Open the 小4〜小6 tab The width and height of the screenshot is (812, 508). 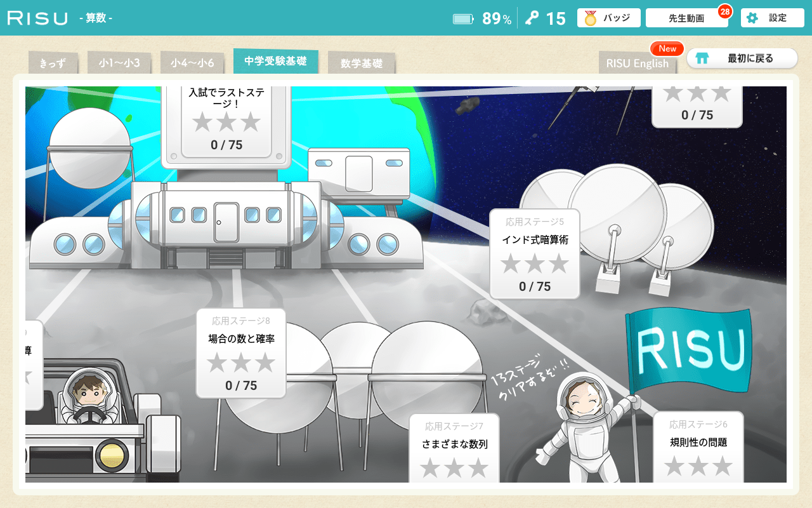192,63
